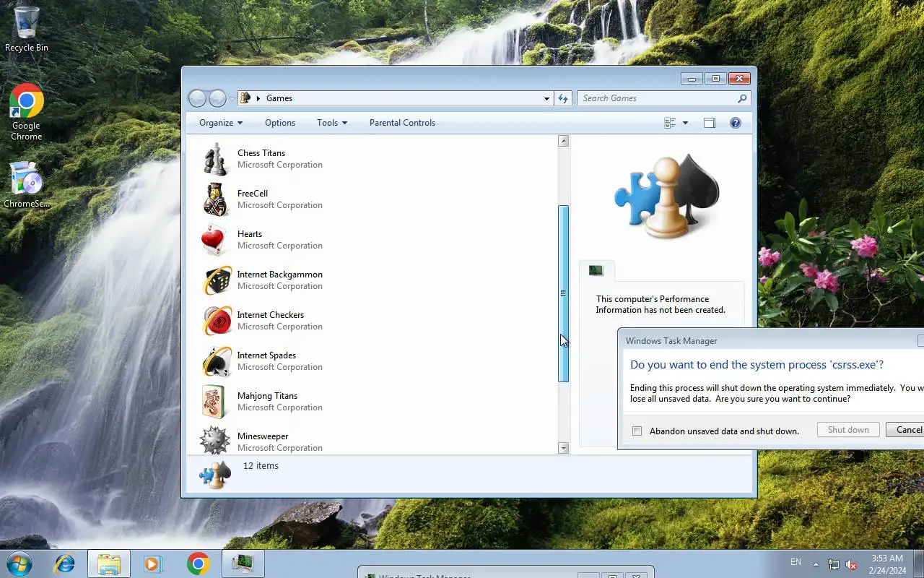
Task: Click the Mahjong Titans name text
Action: click(267, 396)
